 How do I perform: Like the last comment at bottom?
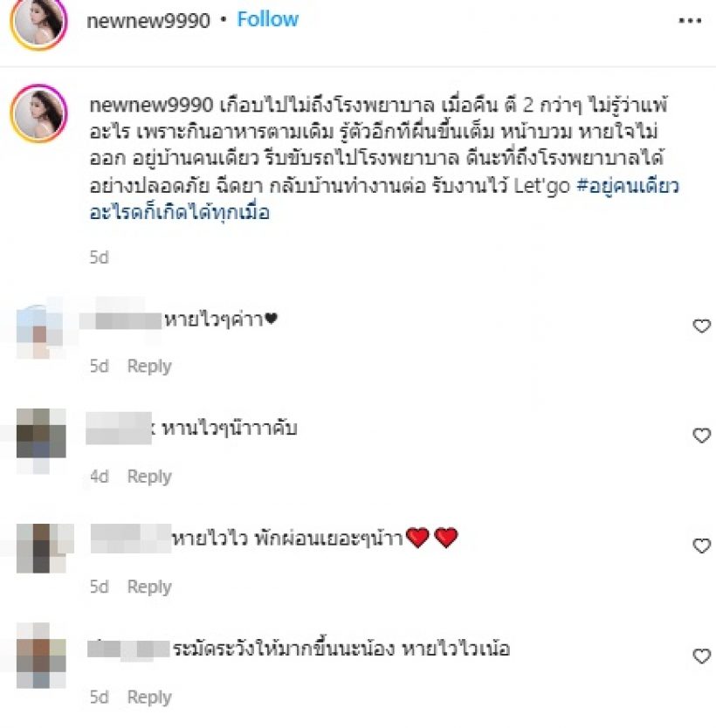pos(701,656)
